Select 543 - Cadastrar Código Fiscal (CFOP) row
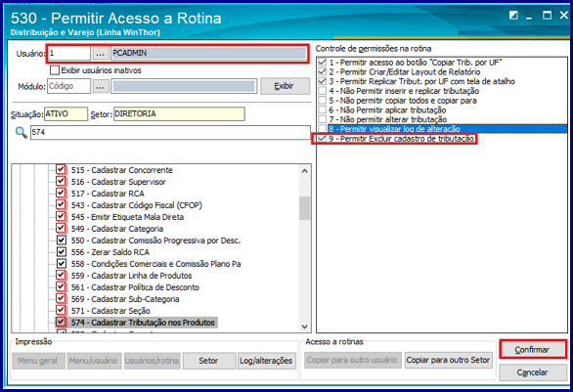 tap(137, 205)
